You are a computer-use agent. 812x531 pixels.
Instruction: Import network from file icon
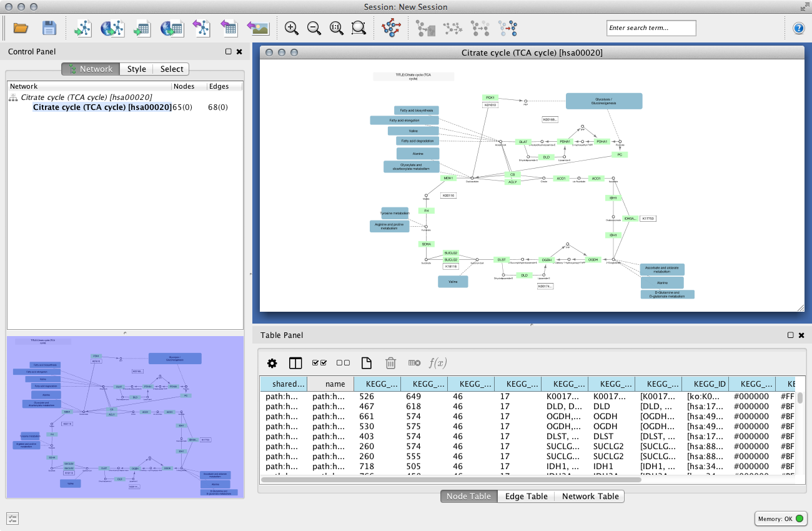pos(83,28)
